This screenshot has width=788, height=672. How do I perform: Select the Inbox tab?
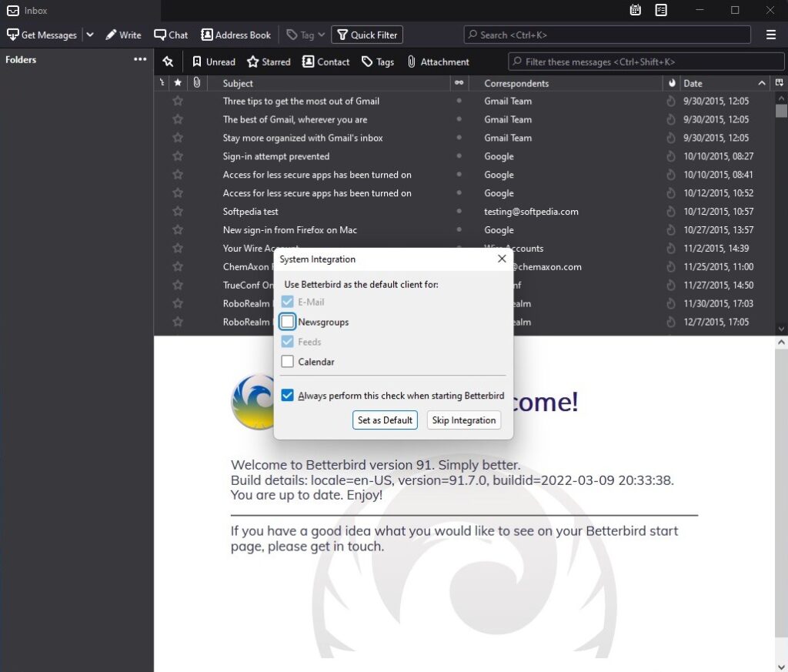pyautogui.click(x=28, y=10)
